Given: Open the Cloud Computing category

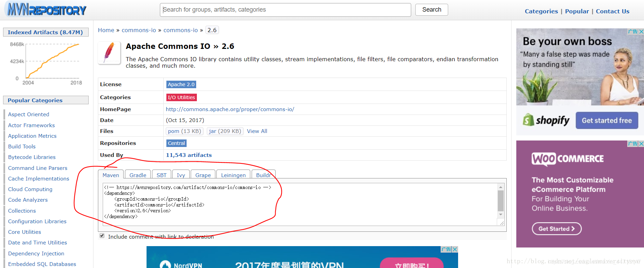Looking at the screenshot, I should click(x=30, y=189).
